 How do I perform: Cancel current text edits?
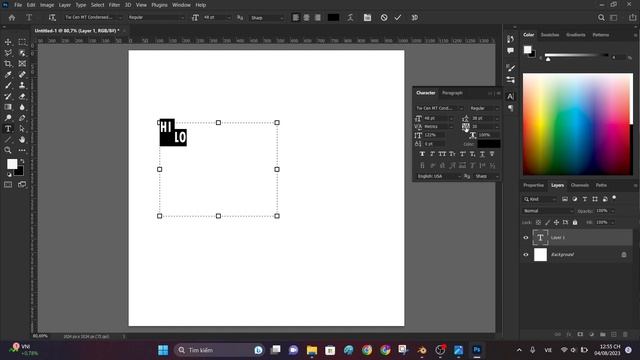point(384,18)
